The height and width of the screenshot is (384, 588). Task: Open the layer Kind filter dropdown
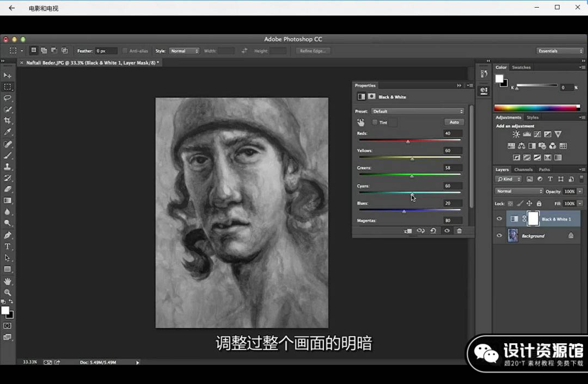point(509,179)
